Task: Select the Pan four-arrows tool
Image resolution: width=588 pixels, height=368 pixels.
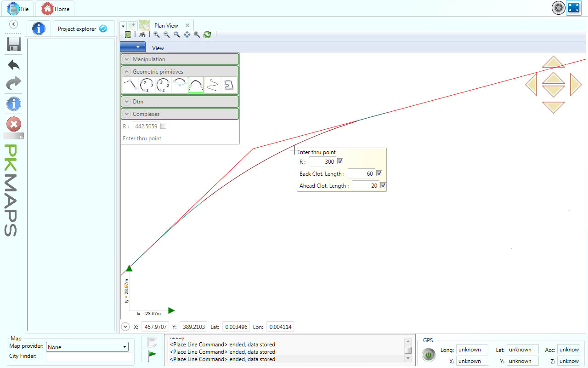Action: (187, 34)
